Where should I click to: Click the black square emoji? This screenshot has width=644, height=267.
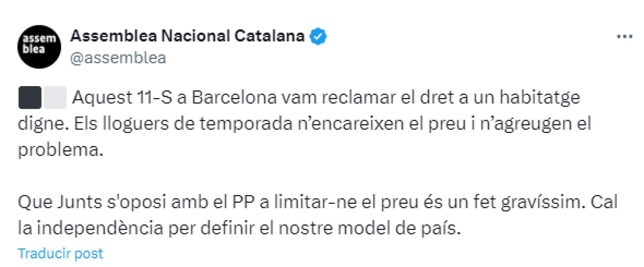[30, 97]
